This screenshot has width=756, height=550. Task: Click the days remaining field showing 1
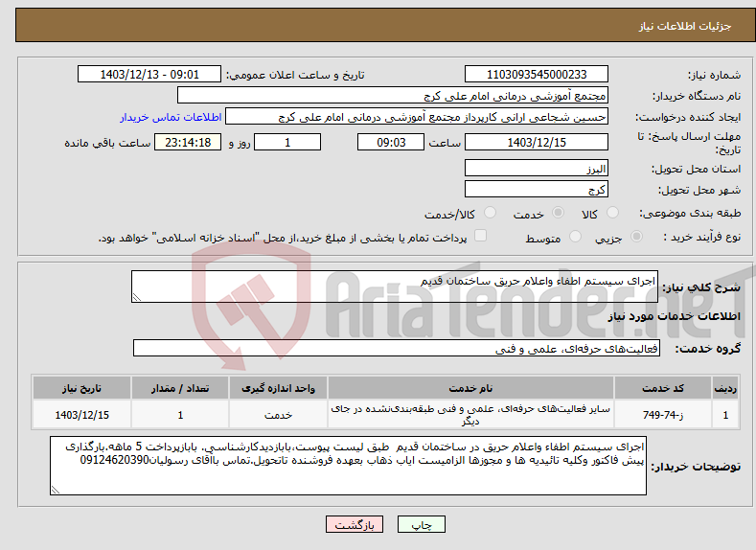(287, 142)
